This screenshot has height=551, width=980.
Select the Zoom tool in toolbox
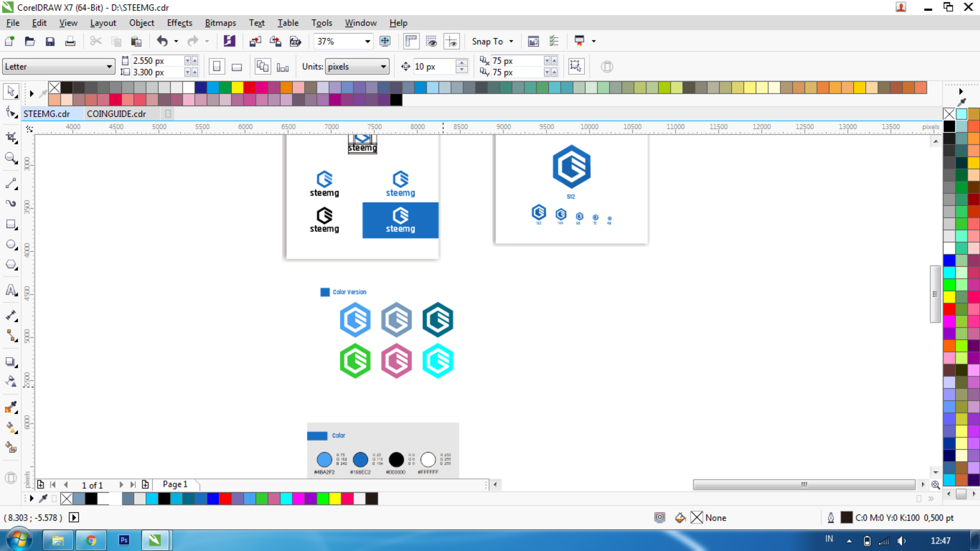coord(11,158)
